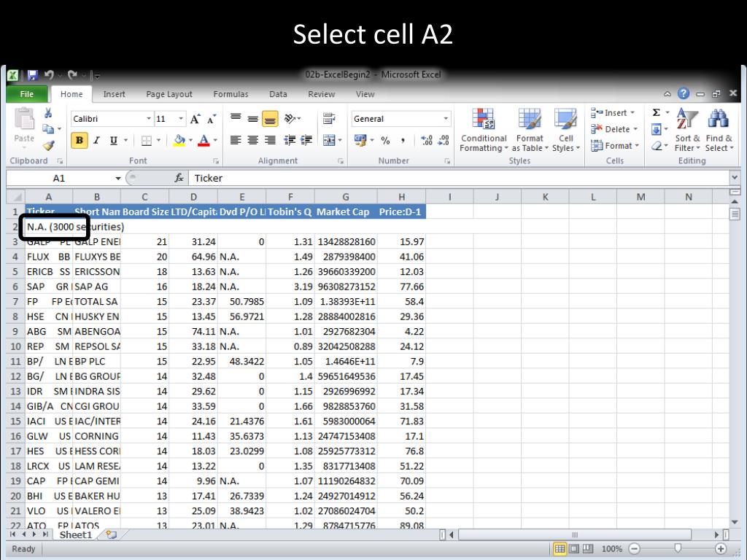Click the Increase Font Size icon

click(196, 119)
